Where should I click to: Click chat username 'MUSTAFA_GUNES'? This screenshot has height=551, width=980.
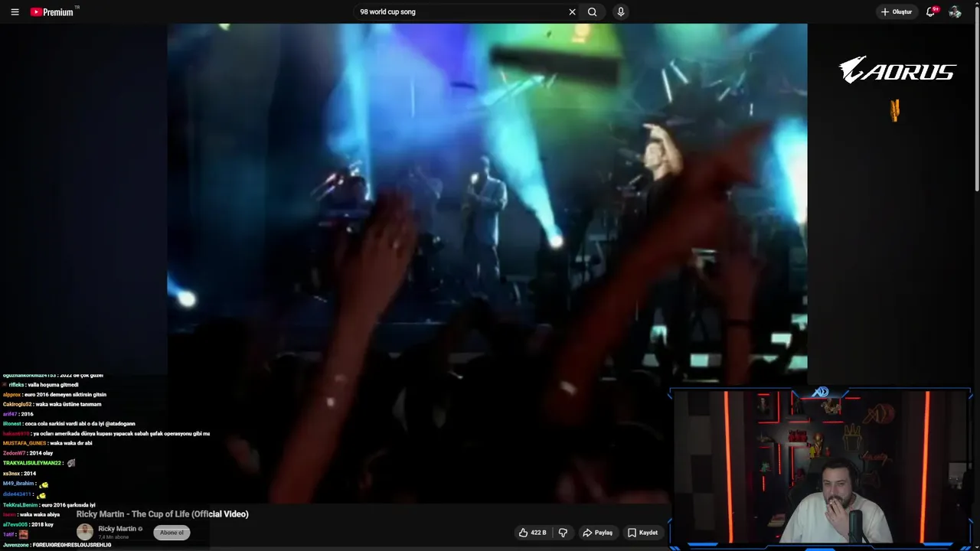point(24,443)
